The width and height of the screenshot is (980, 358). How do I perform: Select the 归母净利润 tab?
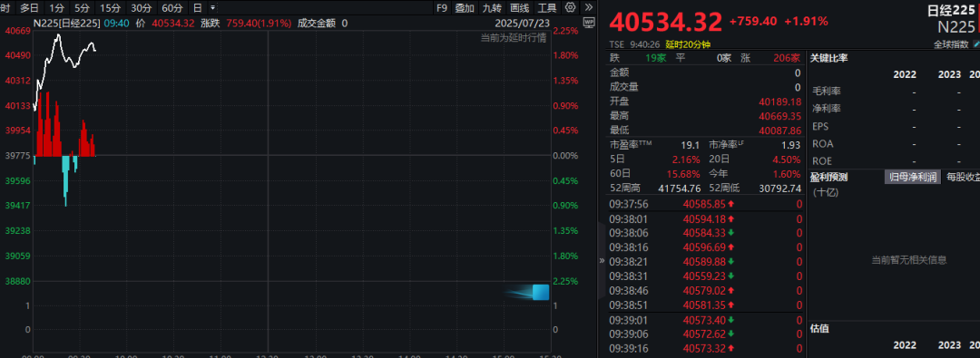(913, 177)
